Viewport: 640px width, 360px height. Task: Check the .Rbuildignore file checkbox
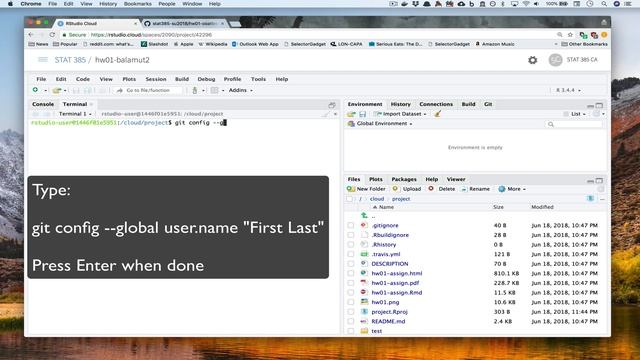pos(351,235)
